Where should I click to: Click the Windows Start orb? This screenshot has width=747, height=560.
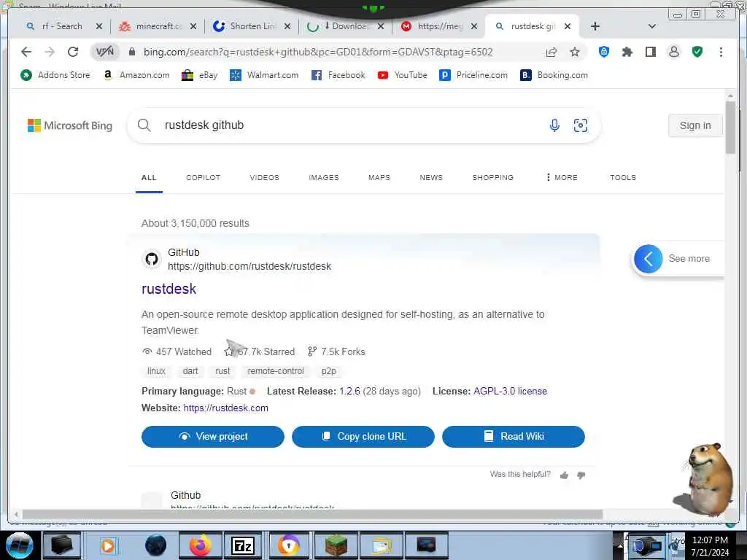tap(20, 545)
